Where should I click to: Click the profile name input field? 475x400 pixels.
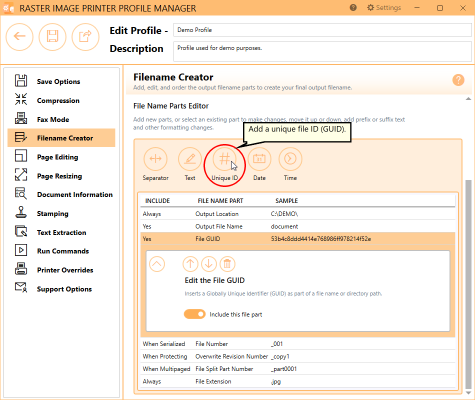[322, 30]
